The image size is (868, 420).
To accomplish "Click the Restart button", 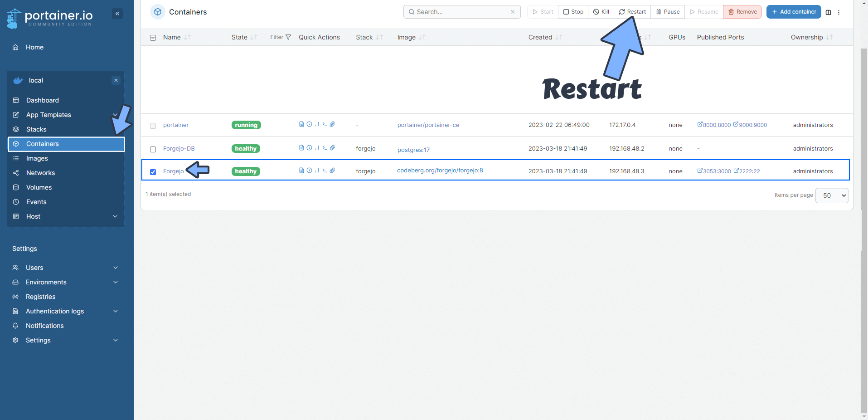I will coord(632,12).
